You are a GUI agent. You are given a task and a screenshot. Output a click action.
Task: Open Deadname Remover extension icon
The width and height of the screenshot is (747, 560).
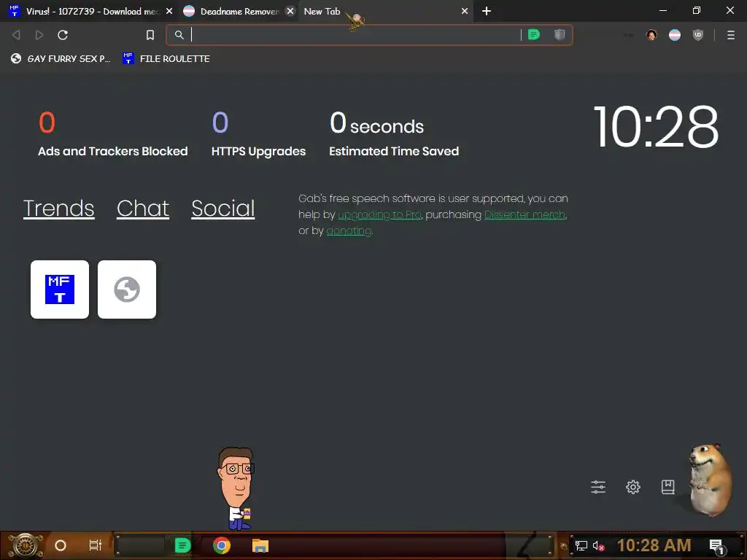coord(675,35)
